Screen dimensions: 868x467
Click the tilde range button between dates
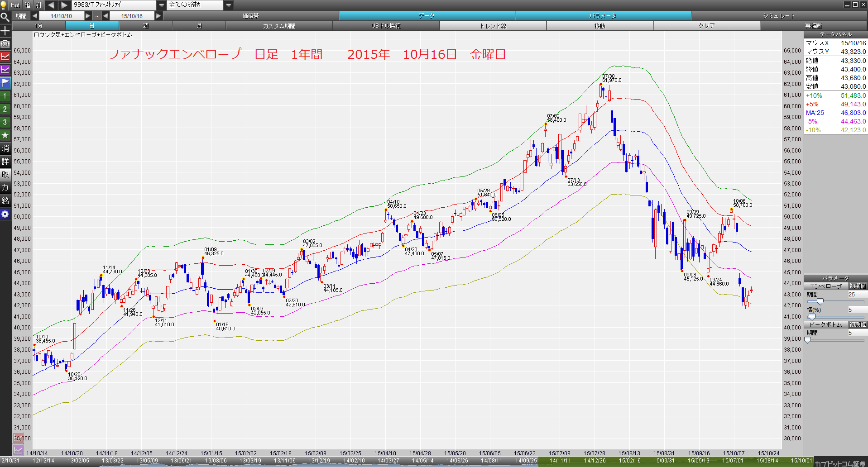coord(97,16)
